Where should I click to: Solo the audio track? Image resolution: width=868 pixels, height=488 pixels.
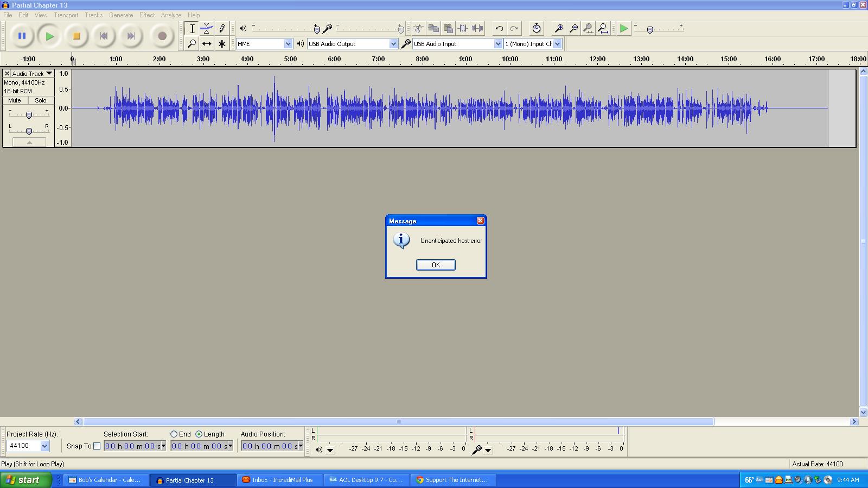(40, 100)
